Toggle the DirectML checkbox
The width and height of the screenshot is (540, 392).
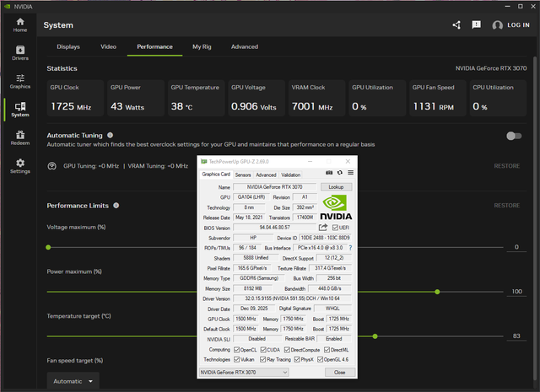point(327,350)
